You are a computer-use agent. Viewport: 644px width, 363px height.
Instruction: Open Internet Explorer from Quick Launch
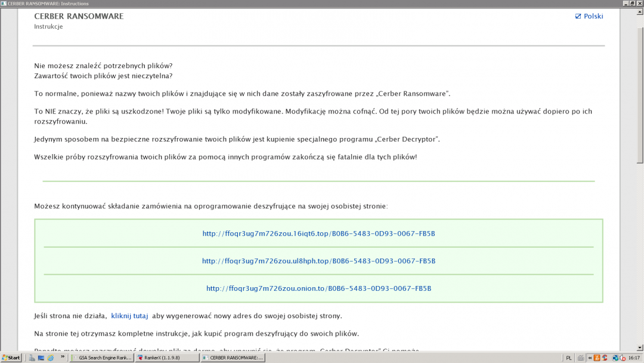[50, 358]
